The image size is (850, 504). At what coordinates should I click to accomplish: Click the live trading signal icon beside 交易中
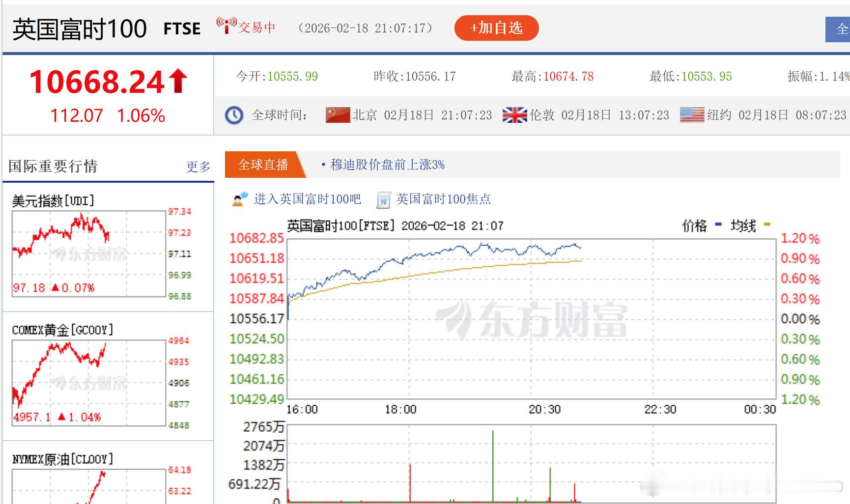tap(226, 26)
